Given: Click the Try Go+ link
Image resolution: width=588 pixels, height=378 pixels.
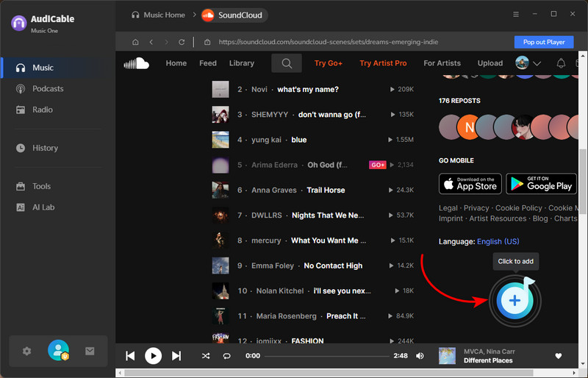Looking at the screenshot, I should tap(328, 63).
